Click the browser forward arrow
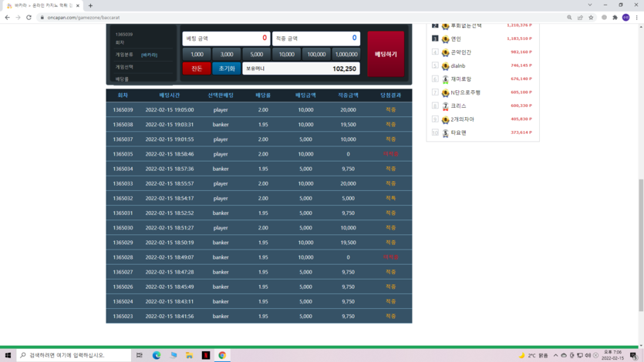Viewport: 644px width, 362px height. pyautogui.click(x=18, y=18)
